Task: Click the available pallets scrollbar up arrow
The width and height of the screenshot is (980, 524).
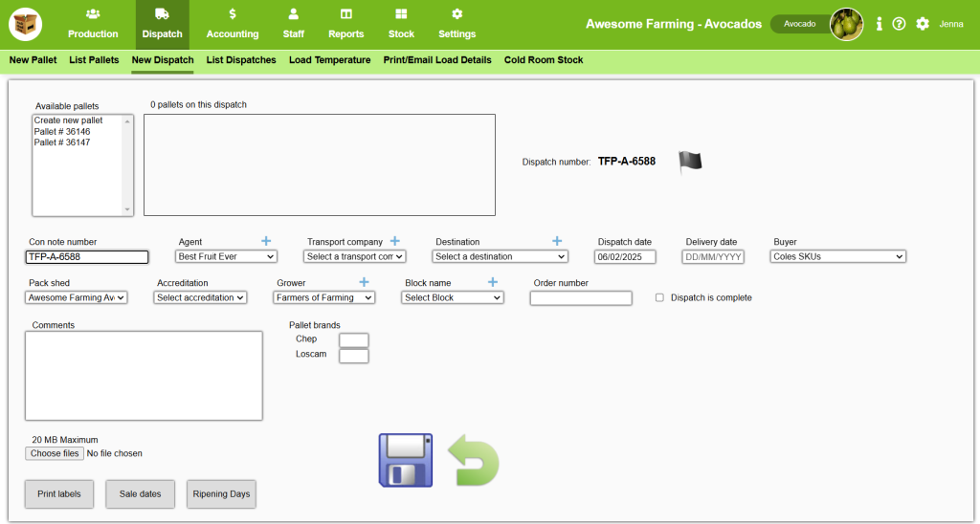Action: [x=127, y=121]
